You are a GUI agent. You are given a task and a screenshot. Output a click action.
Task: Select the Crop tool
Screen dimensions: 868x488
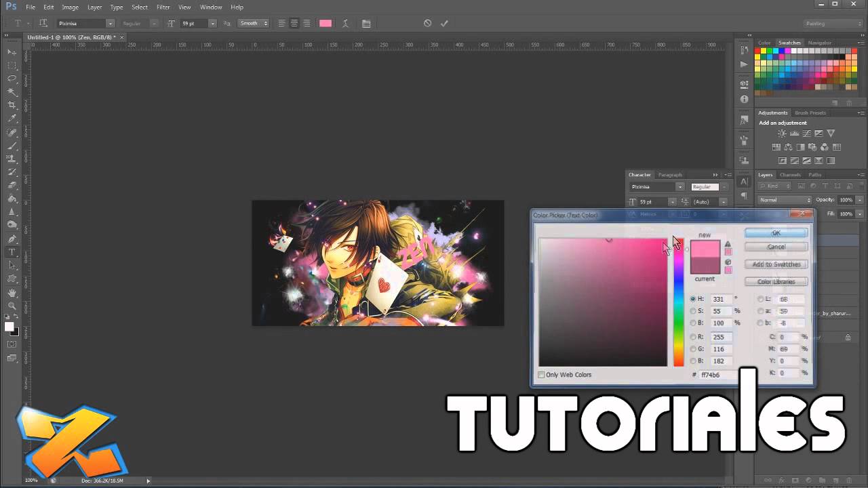point(12,105)
